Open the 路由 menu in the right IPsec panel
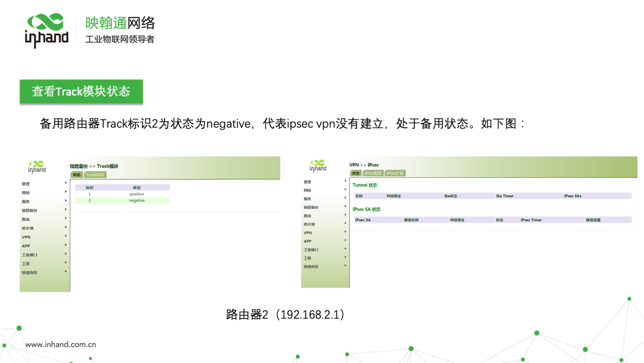Screen dimensions: 644x363 point(307,216)
